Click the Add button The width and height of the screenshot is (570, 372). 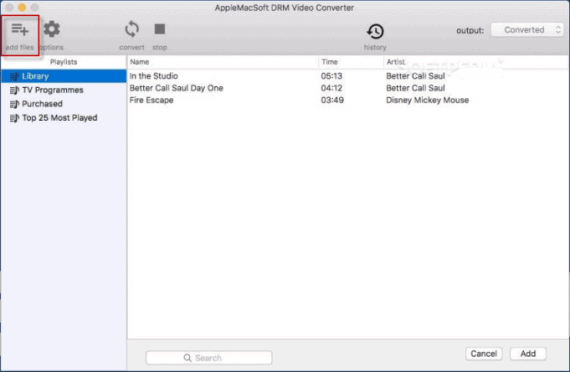(x=528, y=354)
